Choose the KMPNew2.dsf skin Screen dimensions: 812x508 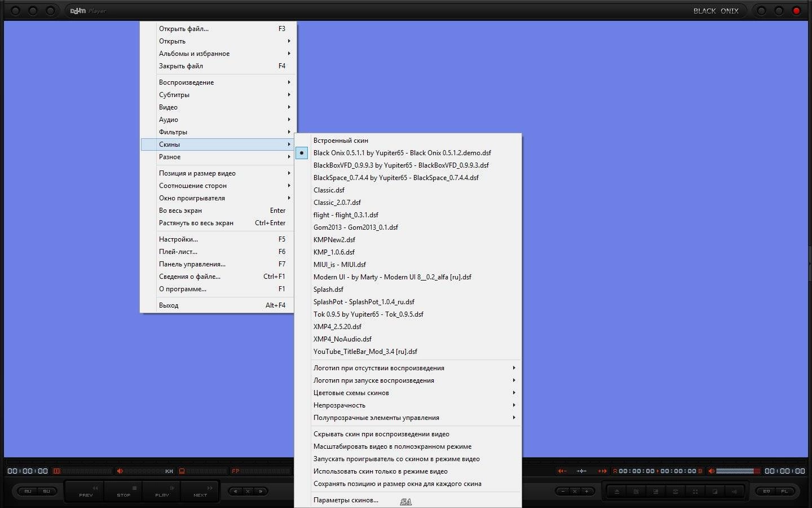[x=408, y=240]
